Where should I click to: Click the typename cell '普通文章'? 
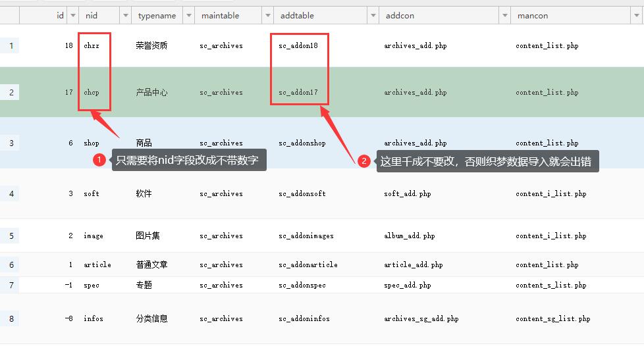(151, 264)
